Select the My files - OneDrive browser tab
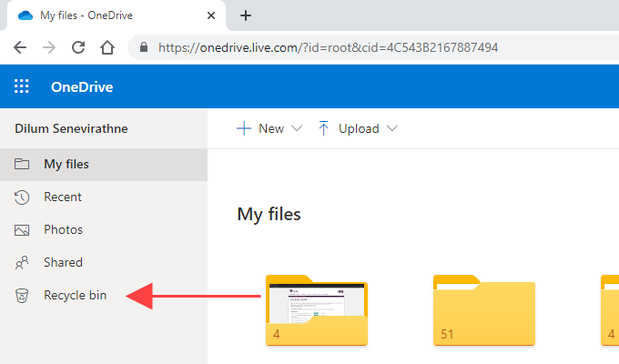Image resolution: width=619 pixels, height=364 pixels. [x=117, y=15]
